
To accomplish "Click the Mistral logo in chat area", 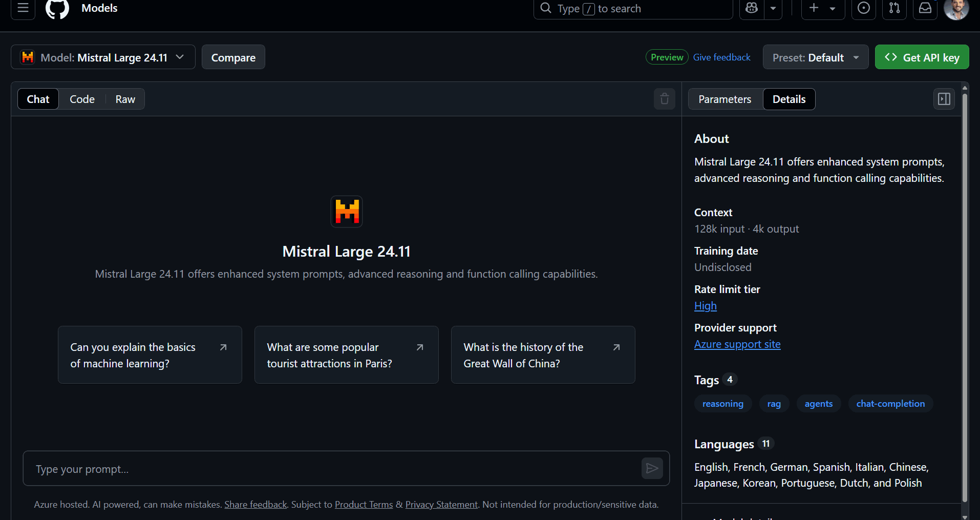I will [x=347, y=212].
